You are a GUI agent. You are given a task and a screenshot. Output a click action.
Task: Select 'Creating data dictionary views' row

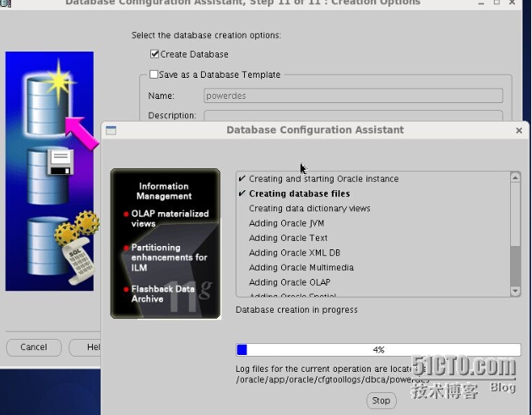point(309,209)
